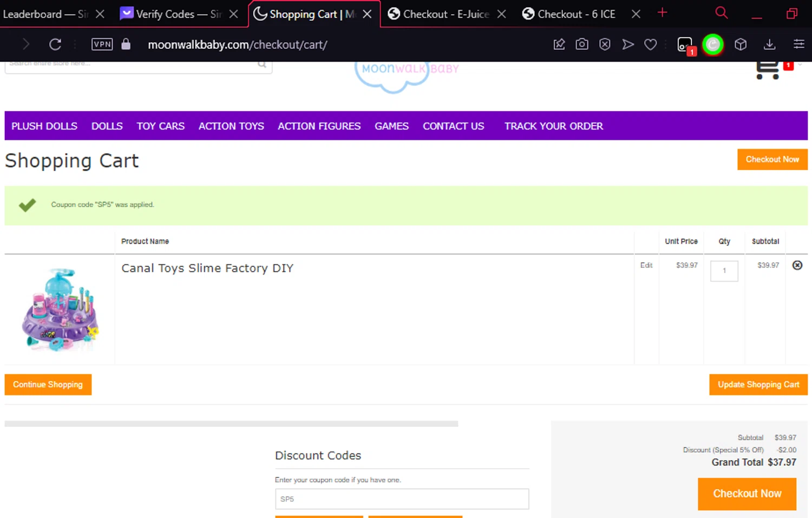
Task: Add the page to bookmarks with the heart icon
Action: [651, 44]
